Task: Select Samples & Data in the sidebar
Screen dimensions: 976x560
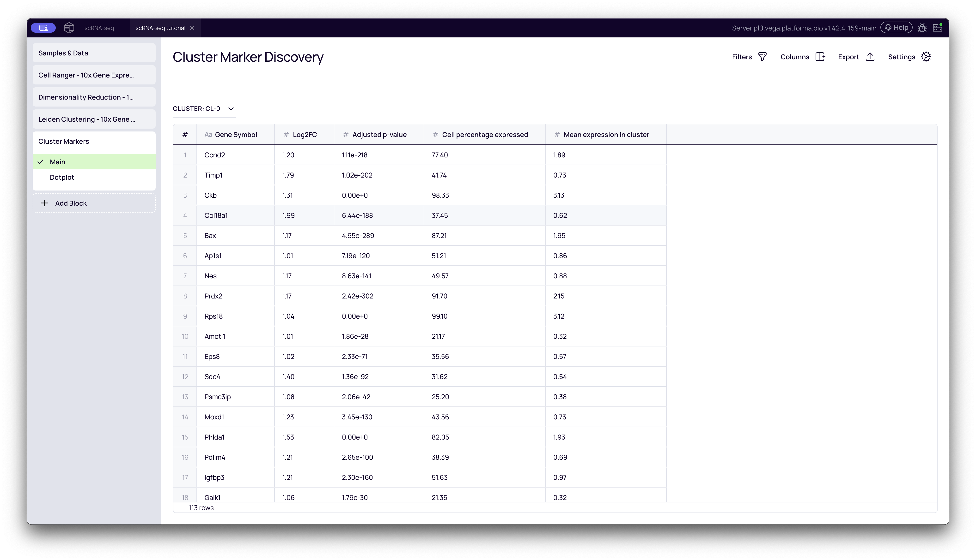Action: tap(94, 53)
